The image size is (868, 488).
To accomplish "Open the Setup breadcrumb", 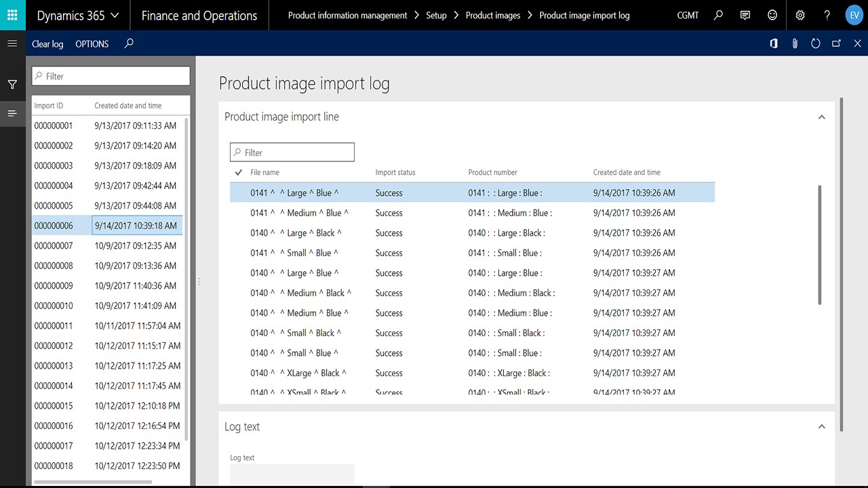I will pos(436,15).
